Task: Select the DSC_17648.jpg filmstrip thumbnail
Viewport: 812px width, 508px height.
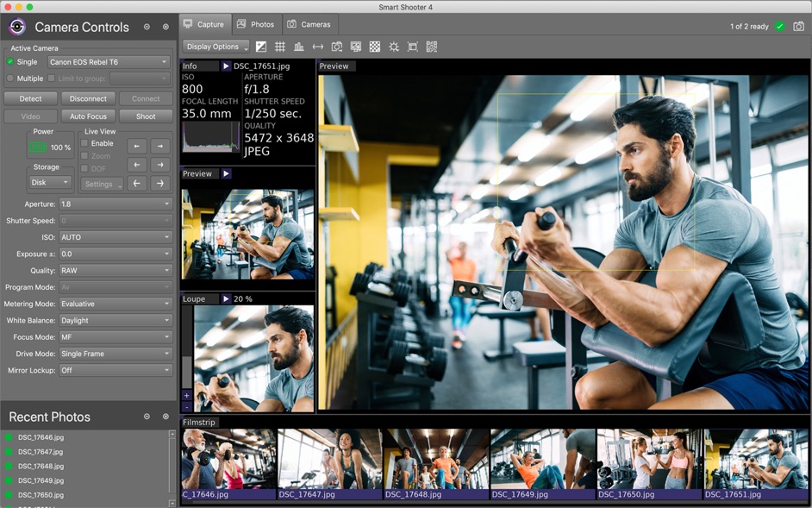Action: [436, 464]
